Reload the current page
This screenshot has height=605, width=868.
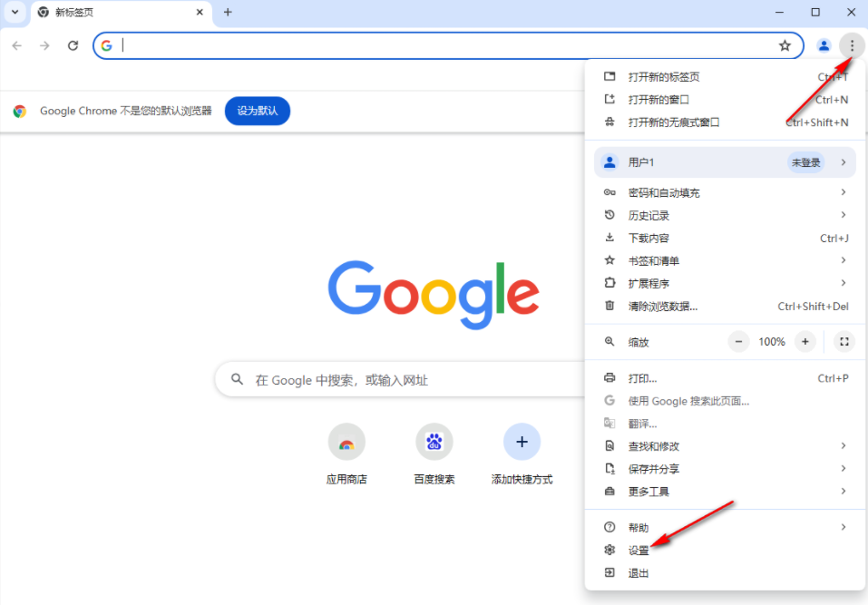tap(73, 45)
